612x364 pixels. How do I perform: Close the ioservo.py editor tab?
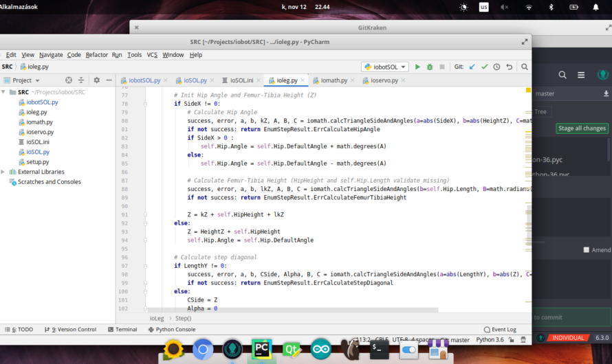point(403,80)
